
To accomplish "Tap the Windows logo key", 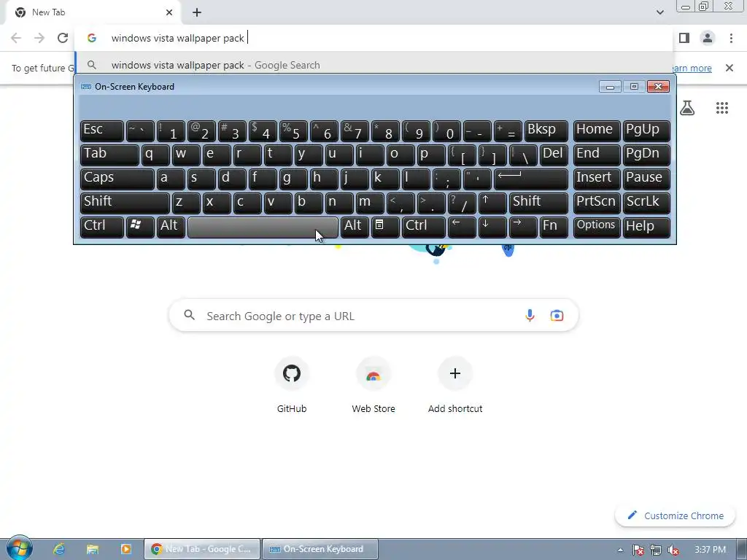I will (x=140, y=227).
